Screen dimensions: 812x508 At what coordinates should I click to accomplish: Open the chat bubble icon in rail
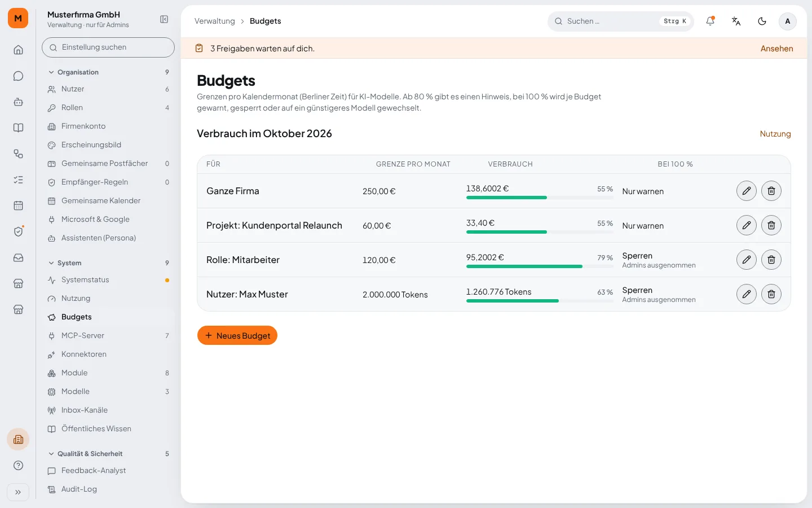click(x=18, y=76)
